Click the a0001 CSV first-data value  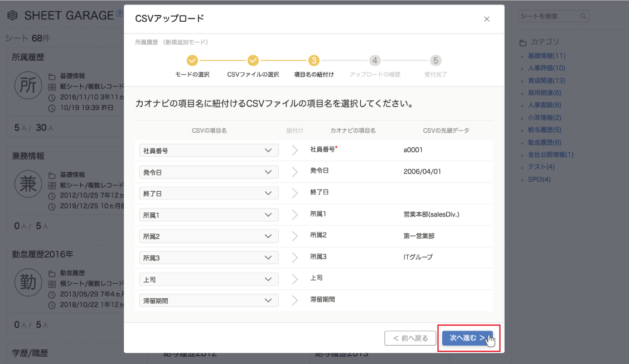tap(413, 150)
